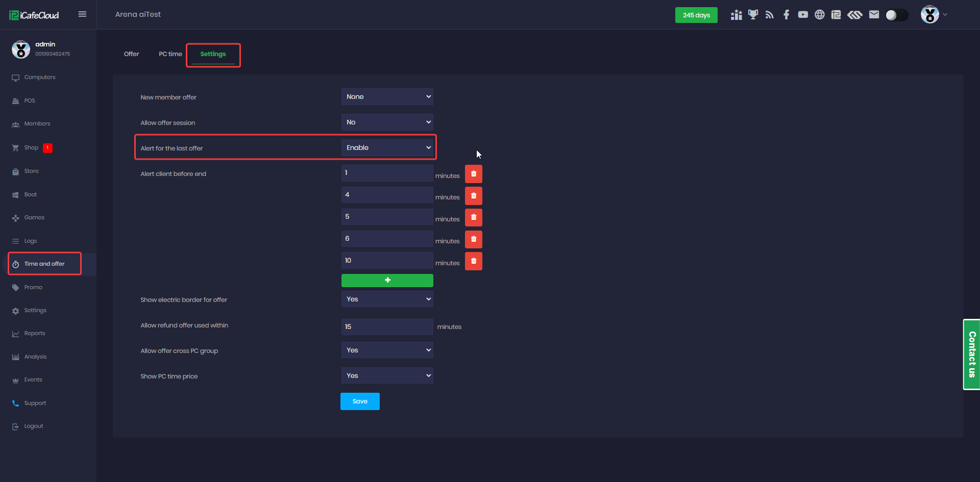
Task: Collapse sidebar with hamburger menu icon
Action: (82, 14)
